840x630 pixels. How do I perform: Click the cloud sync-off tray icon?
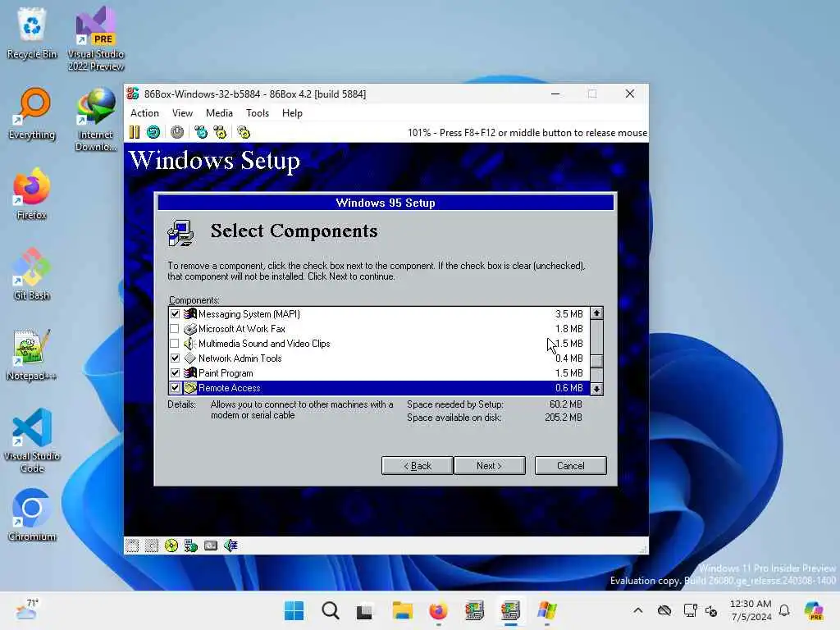pos(664,610)
